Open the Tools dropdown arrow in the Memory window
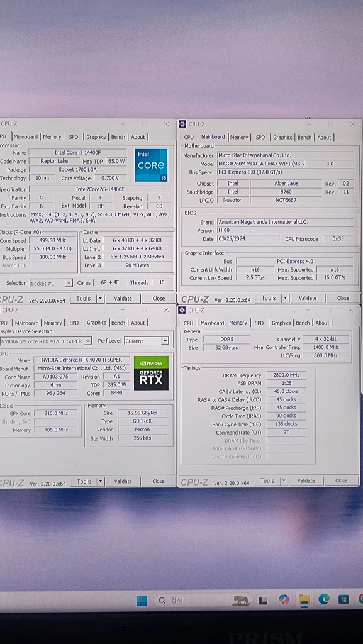Screen dimensions: 363x644 click(284, 480)
